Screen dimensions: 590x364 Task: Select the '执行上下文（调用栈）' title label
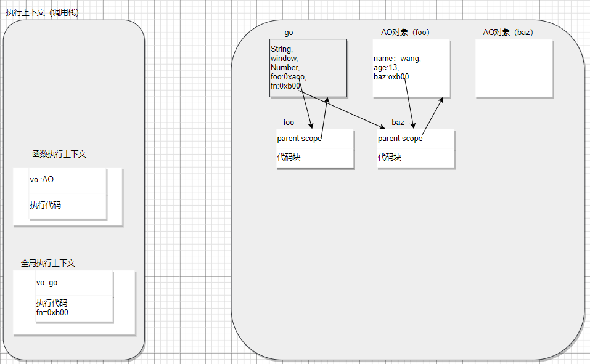point(42,12)
